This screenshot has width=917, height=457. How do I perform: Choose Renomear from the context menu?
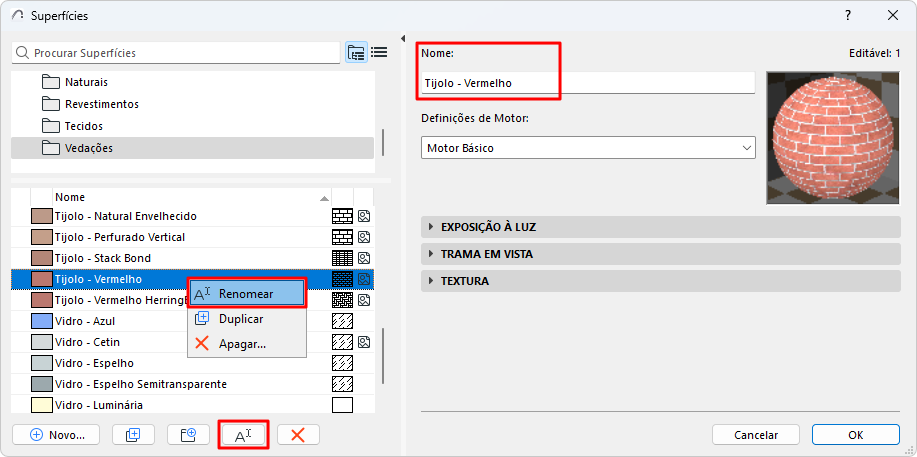point(246,294)
